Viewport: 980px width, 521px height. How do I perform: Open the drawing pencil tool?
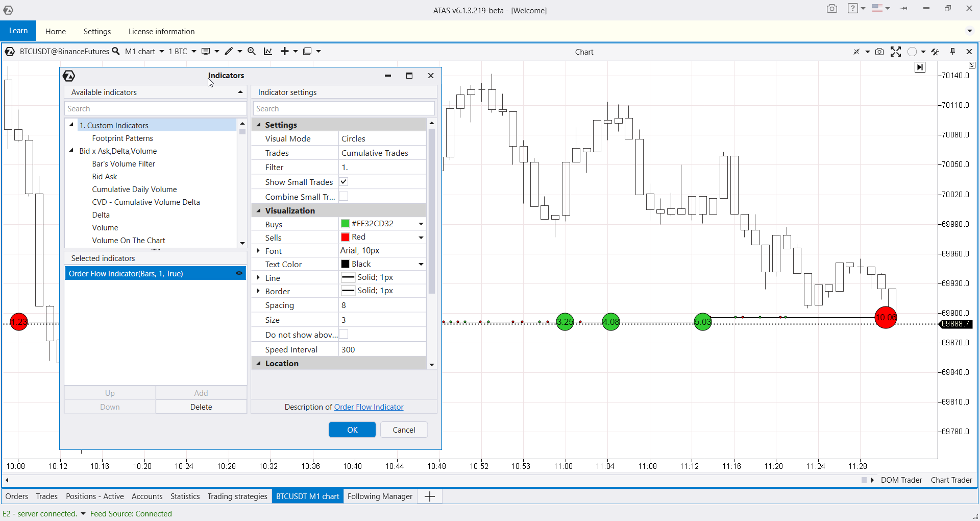[x=229, y=51]
